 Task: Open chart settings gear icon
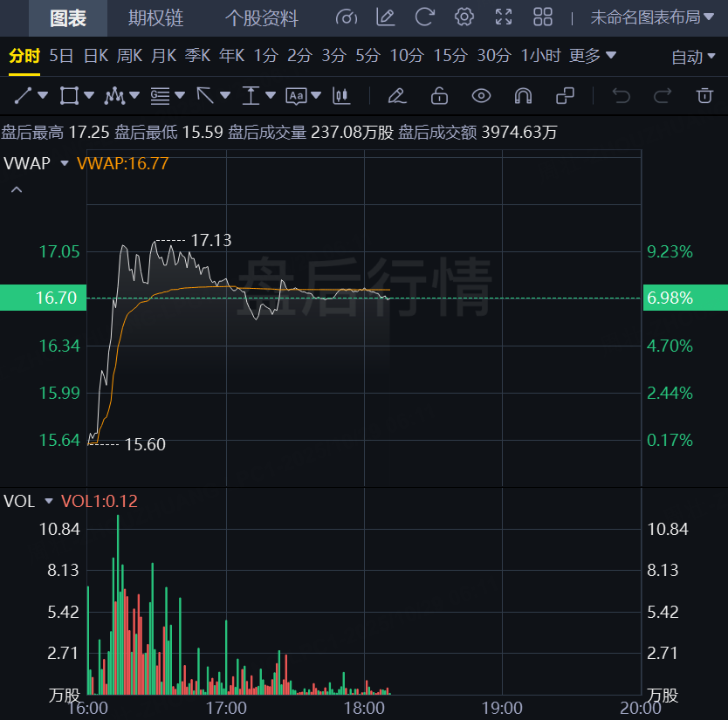tap(464, 17)
